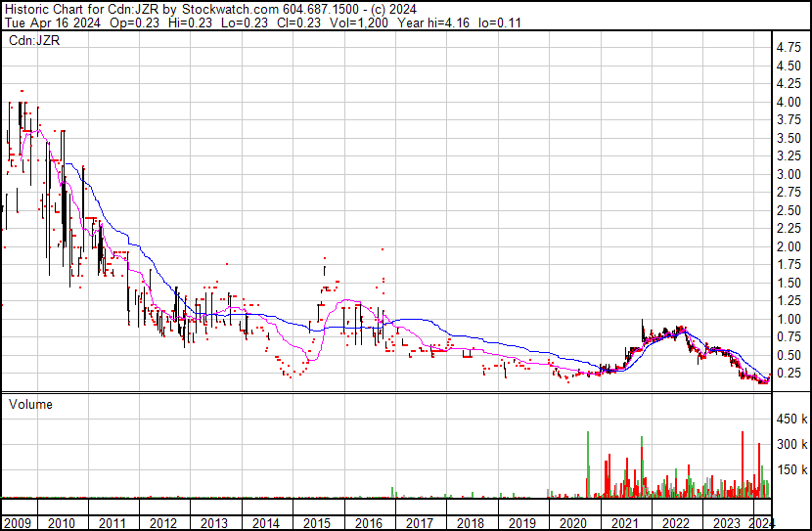812x531 pixels.
Task: Select the 2012 year marker
Action: [x=162, y=522]
